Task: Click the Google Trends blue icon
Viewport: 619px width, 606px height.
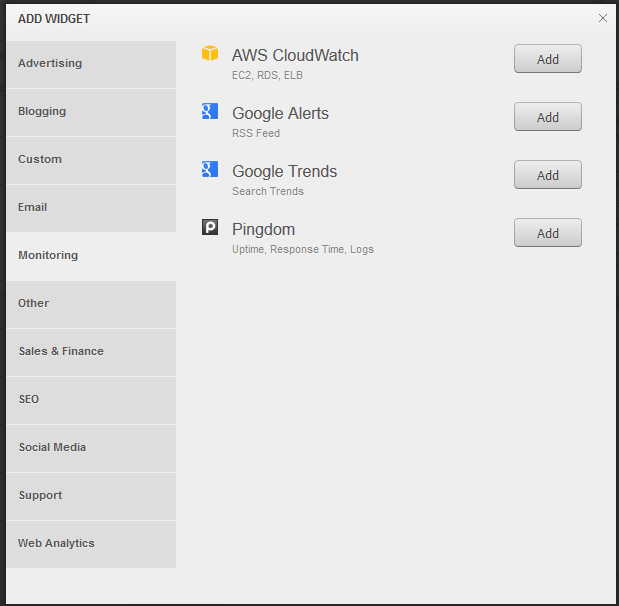Action: 210,169
